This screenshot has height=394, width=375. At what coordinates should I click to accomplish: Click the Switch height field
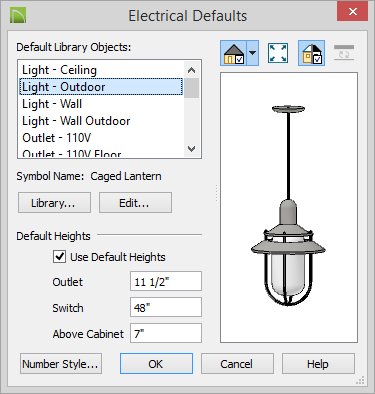[166, 307]
